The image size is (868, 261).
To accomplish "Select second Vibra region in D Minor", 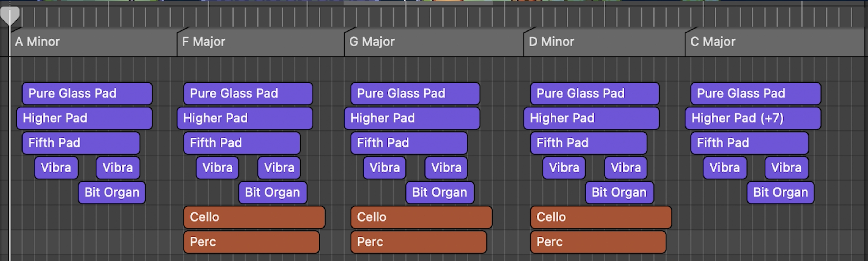I will [626, 167].
